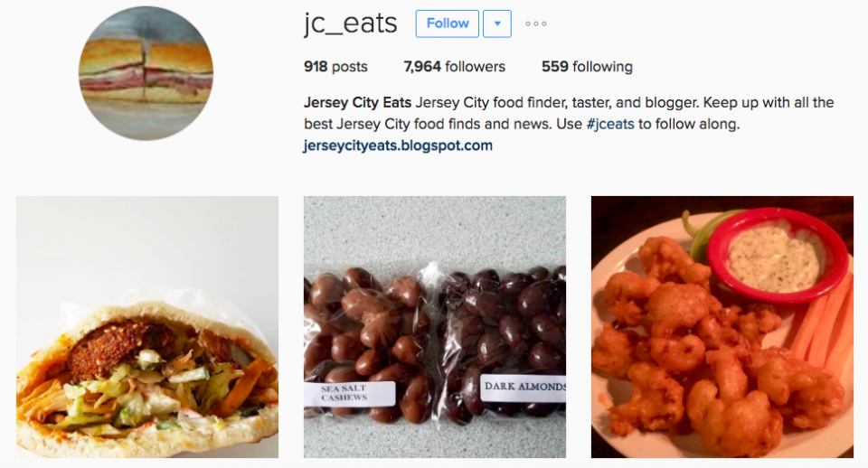The height and width of the screenshot is (468, 868).
Task: Open the falafel pita sandwich post
Action: [147, 327]
